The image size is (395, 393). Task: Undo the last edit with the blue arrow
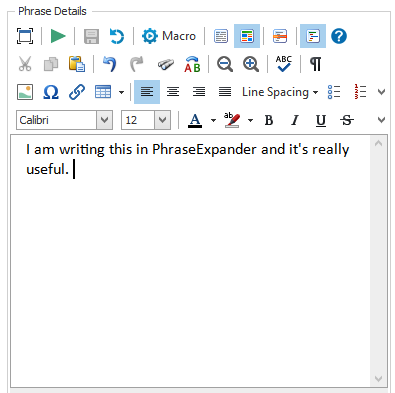[110, 64]
